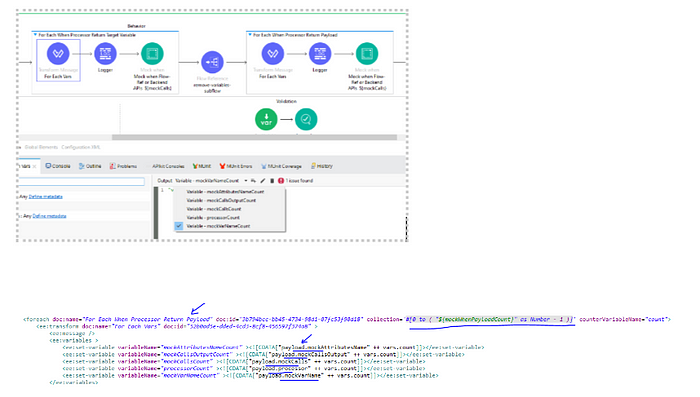Open the Configuration XML editor tab
This screenshot has height=397, width=700.
pos(81,147)
